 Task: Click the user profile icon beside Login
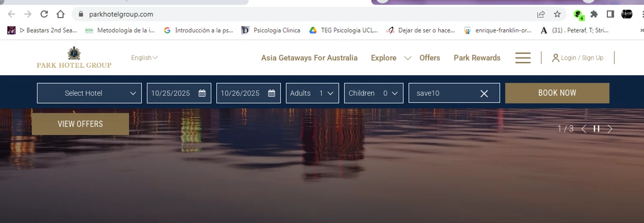pyautogui.click(x=556, y=58)
